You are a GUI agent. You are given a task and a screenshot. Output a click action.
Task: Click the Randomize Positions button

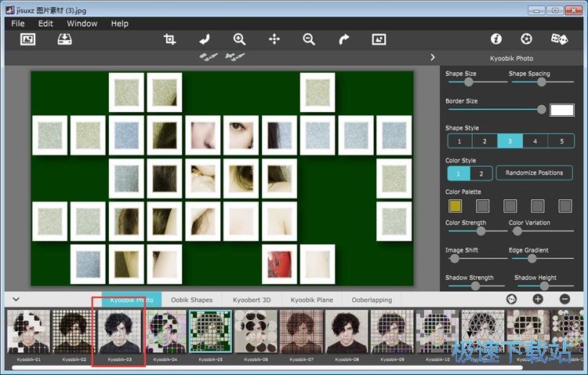pyautogui.click(x=534, y=173)
